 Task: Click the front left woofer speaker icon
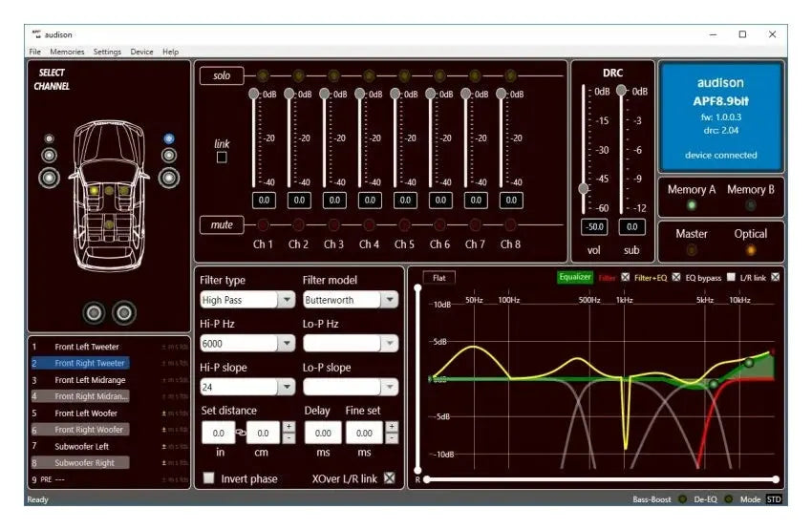49,178
